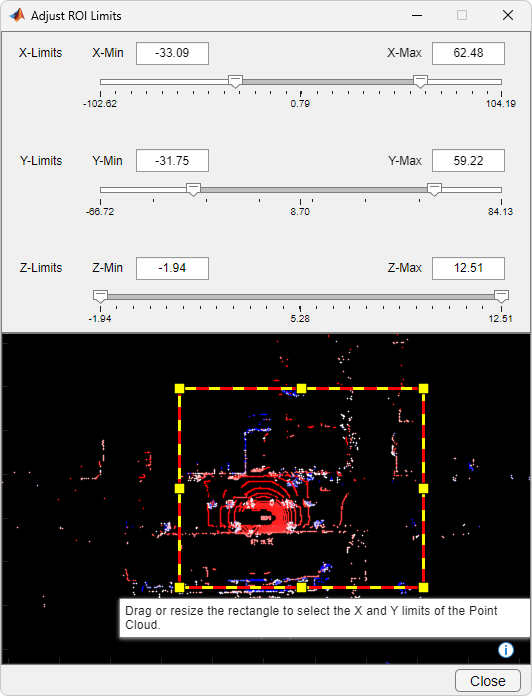Click the Z-Limits lower slider thumb
This screenshot has width=532, height=696.
click(x=100, y=297)
